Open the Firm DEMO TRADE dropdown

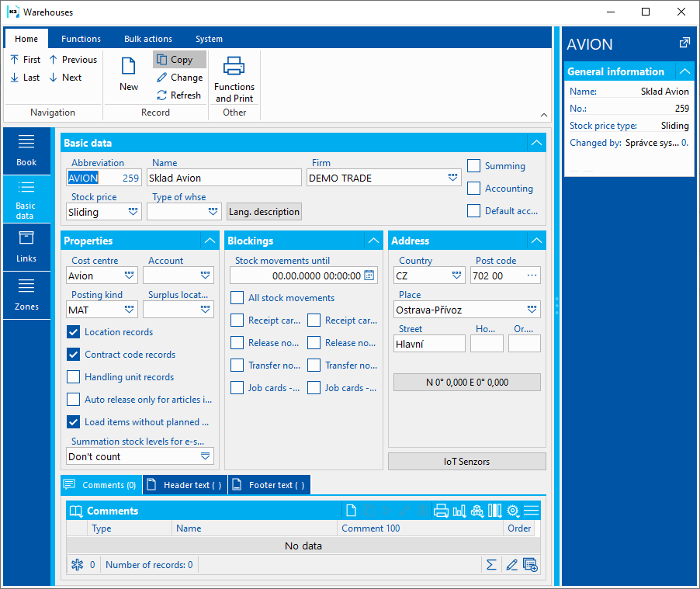[452, 178]
